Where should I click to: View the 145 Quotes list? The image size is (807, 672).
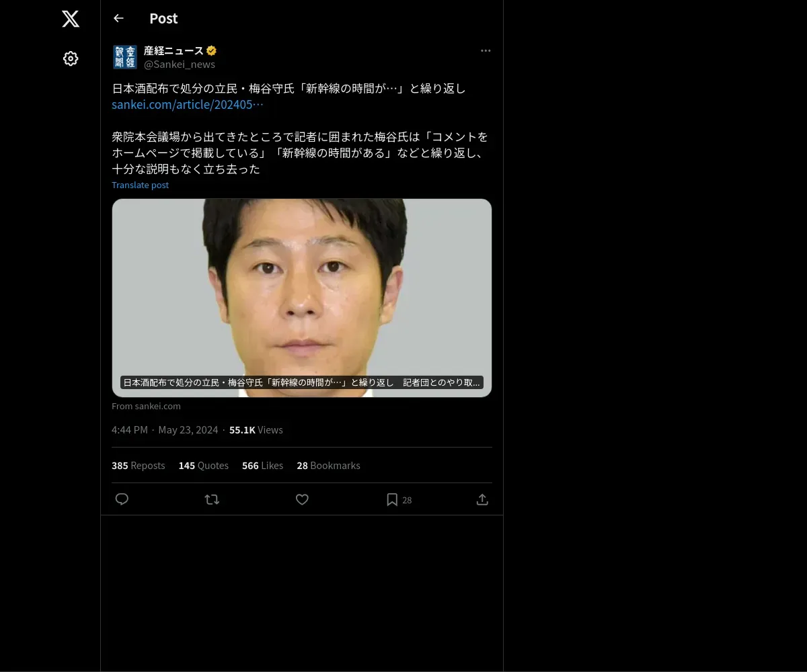click(204, 466)
